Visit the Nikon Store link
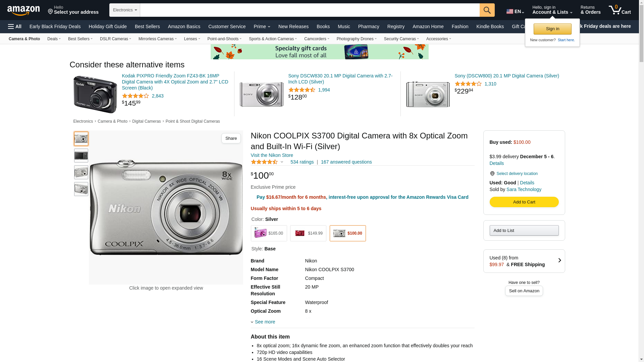The width and height of the screenshot is (644, 362). pyautogui.click(x=272, y=155)
